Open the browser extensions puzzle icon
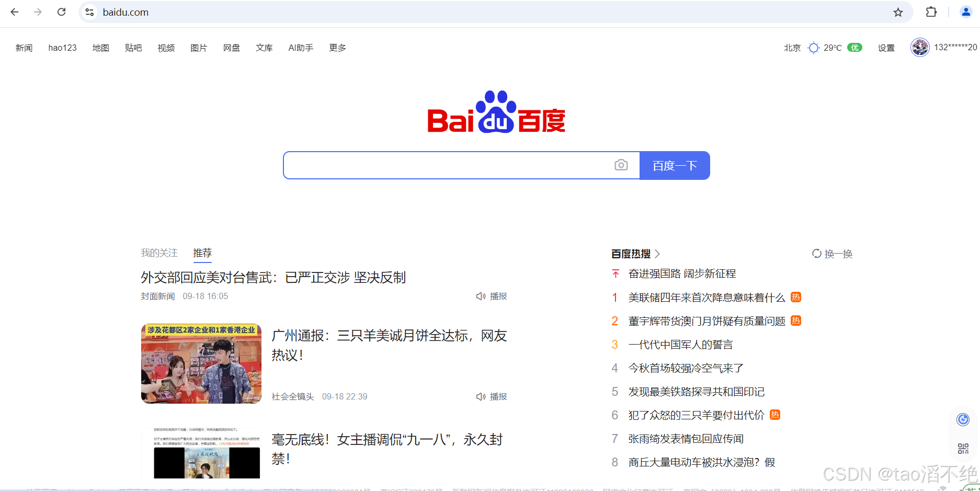 [x=931, y=12]
